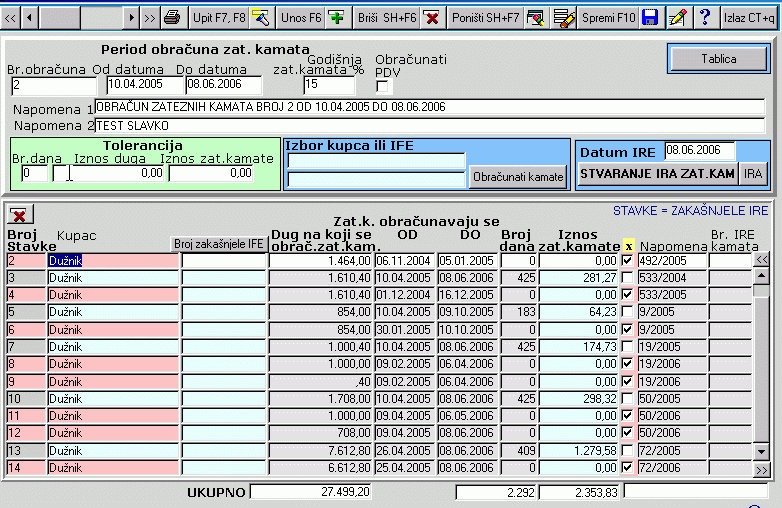The image size is (782, 508).
Task: Click the x column header above checkboxes
Action: (x=628, y=246)
